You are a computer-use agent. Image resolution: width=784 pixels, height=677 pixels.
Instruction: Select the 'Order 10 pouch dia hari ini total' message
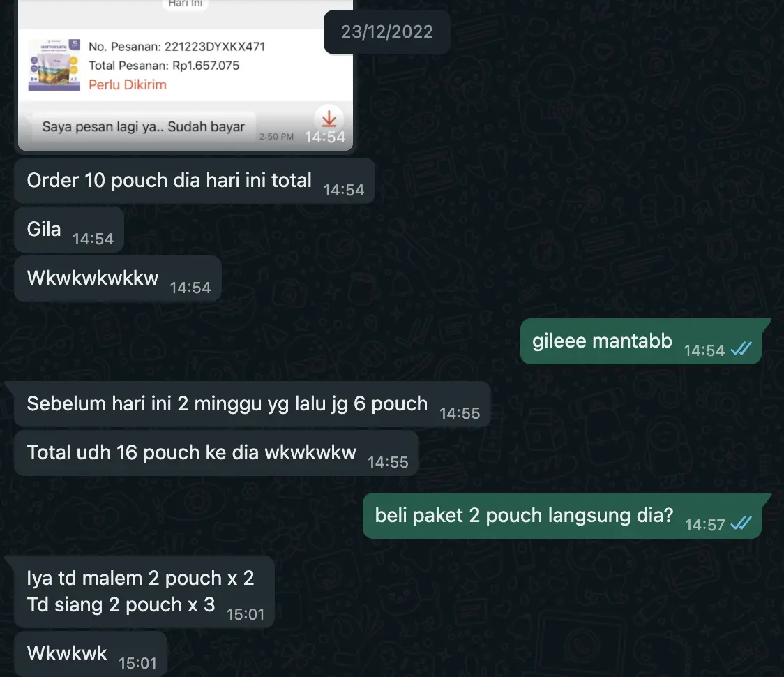point(195,181)
